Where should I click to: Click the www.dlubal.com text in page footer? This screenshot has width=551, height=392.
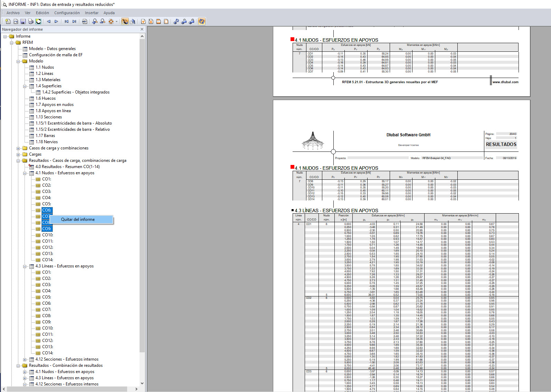pyautogui.click(x=505, y=82)
